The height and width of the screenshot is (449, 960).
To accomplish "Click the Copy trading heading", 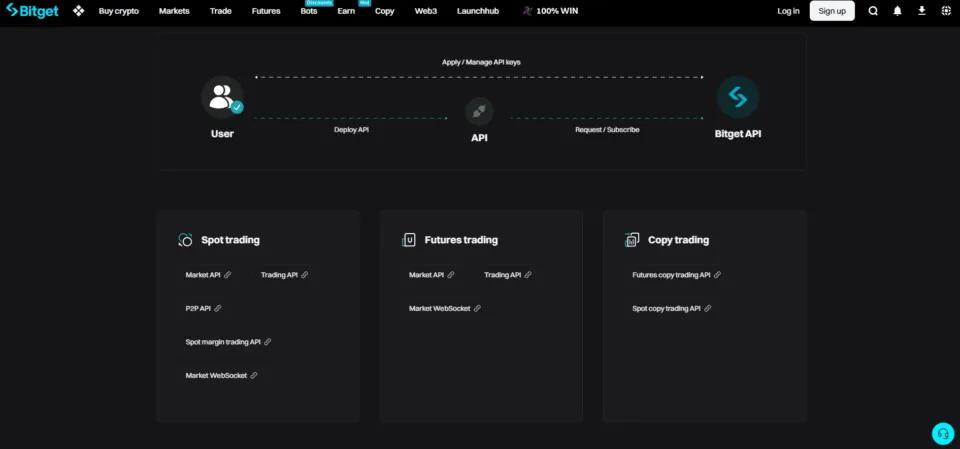I will pos(678,240).
